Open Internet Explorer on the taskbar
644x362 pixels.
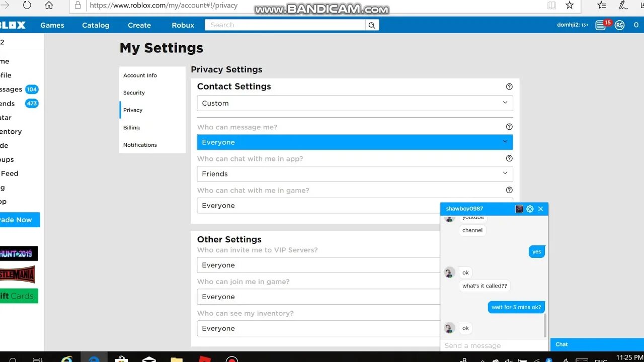tap(66, 358)
